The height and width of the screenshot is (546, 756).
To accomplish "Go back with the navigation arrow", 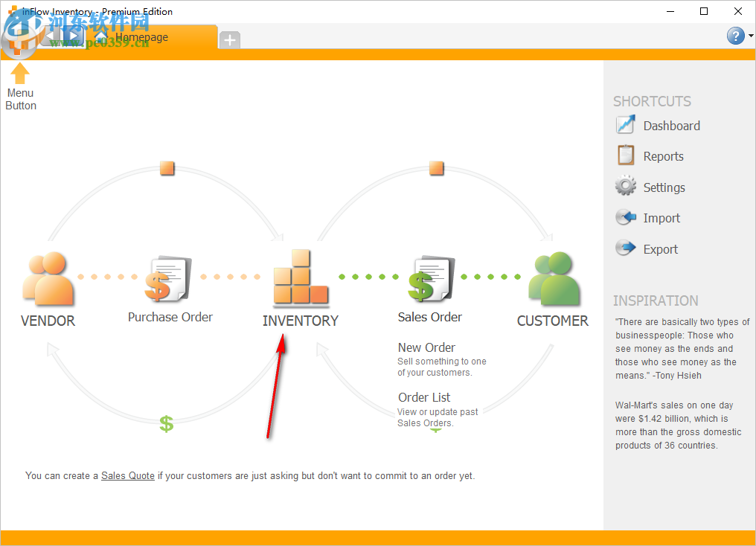I will 51,36.
